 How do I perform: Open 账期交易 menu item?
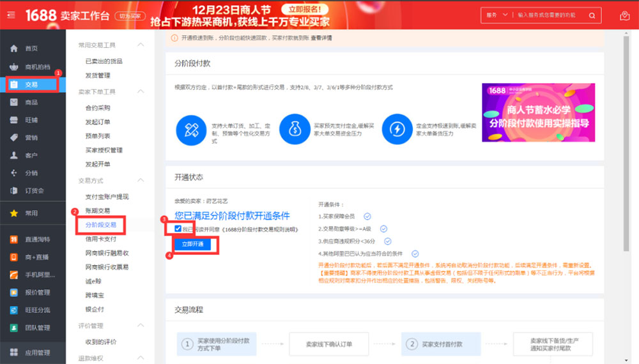pyautogui.click(x=98, y=211)
